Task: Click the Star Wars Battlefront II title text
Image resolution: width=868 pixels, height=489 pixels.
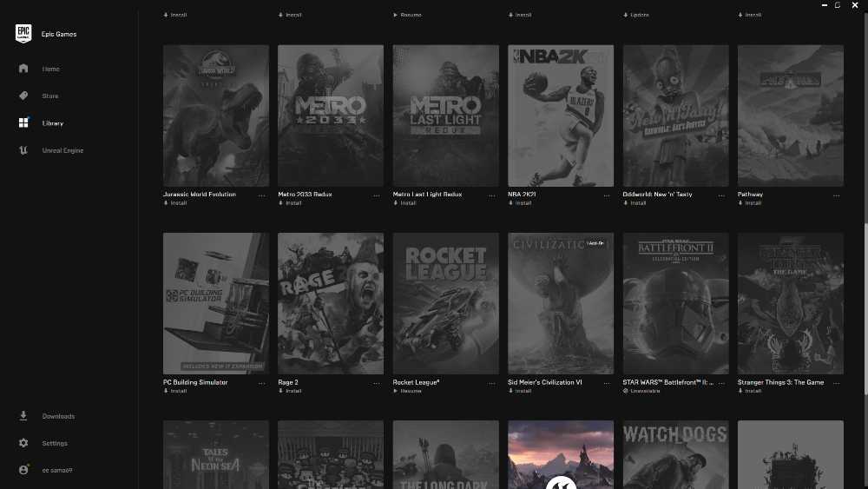Action: pos(668,383)
